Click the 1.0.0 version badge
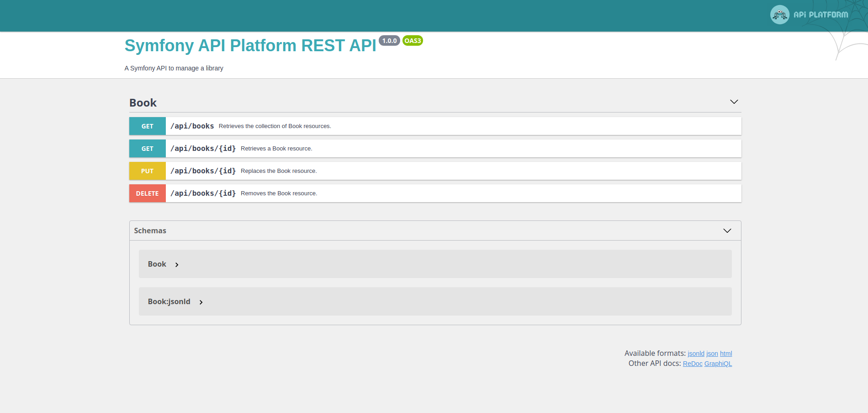The width and height of the screenshot is (868, 413). tap(389, 41)
